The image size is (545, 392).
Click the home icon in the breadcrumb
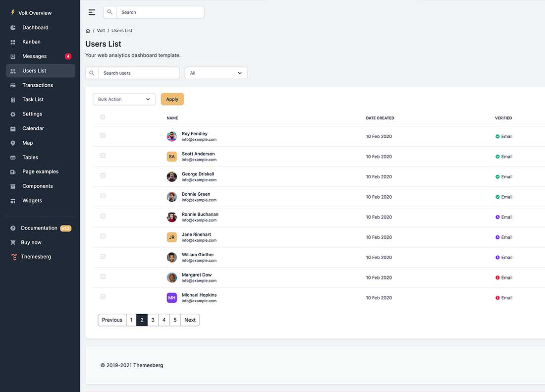[87, 30]
